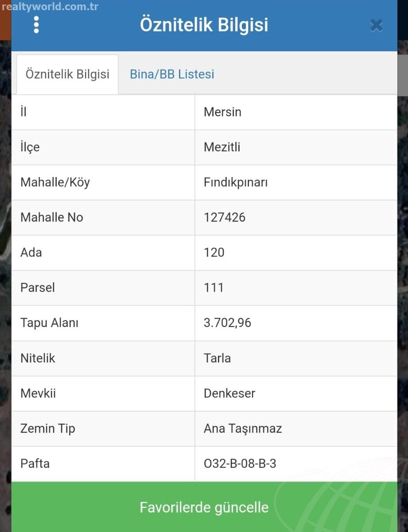
Task: Click the Mevkii value Denkeser
Action: tap(229, 393)
